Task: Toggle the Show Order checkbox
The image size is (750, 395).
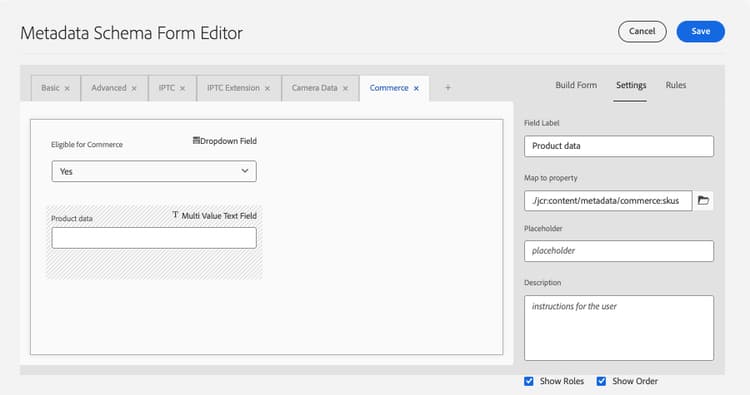Action: click(601, 381)
